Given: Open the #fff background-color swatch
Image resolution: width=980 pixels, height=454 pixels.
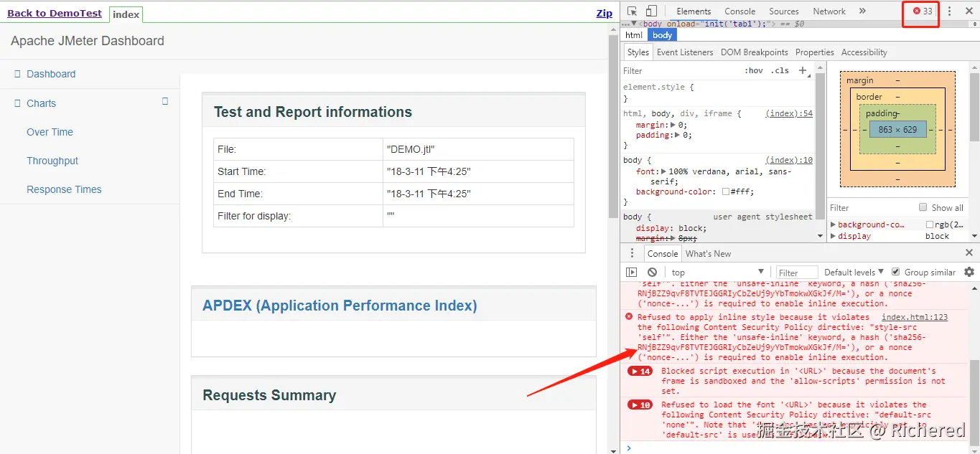Looking at the screenshot, I should tap(726, 191).
